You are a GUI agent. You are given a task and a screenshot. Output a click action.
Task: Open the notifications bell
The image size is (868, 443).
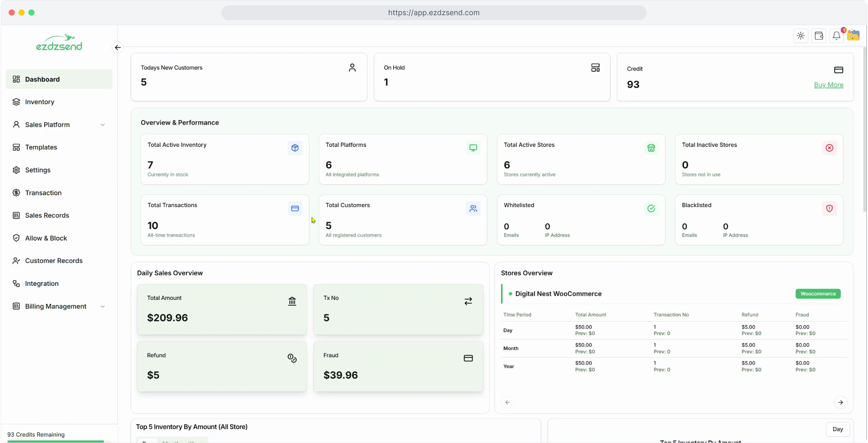click(x=836, y=36)
